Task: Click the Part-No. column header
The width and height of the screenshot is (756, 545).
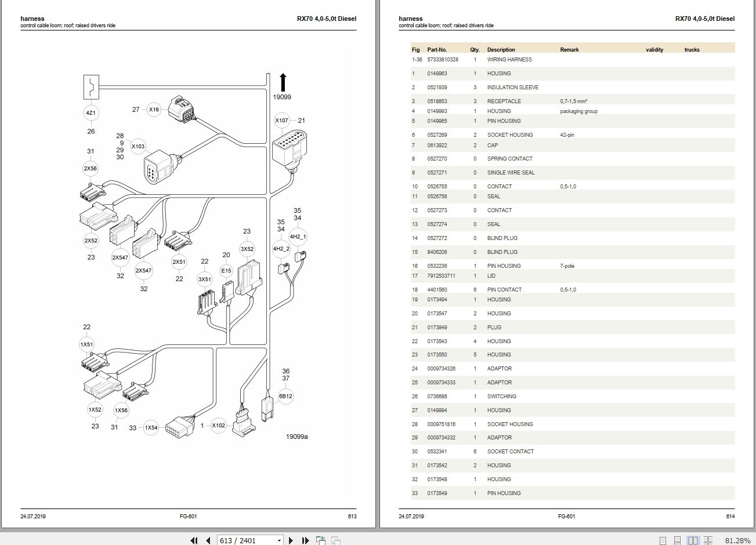Action: click(437, 50)
